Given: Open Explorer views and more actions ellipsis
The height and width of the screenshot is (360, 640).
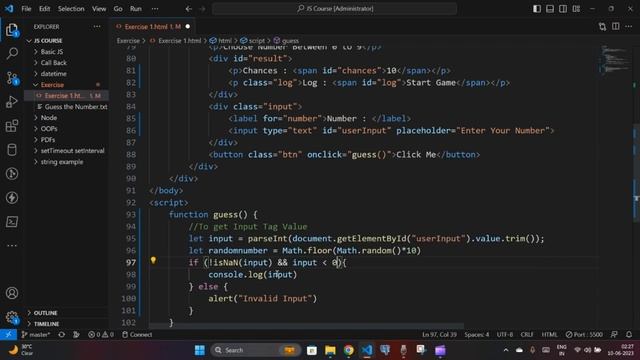Looking at the screenshot, I should pyautogui.click(x=97, y=27).
